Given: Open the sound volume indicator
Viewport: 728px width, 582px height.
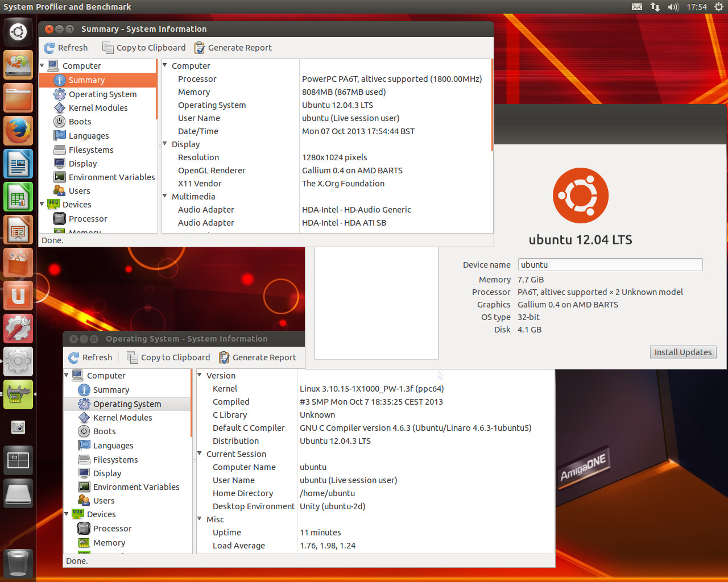Looking at the screenshot, I should click(673, 7).
